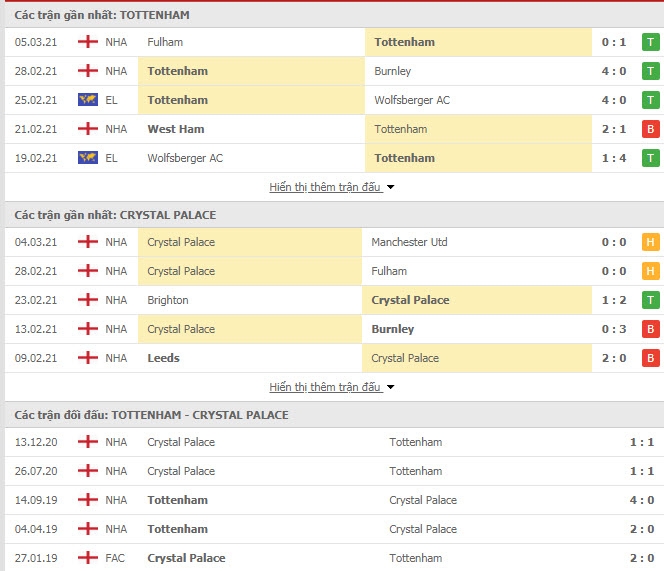This screenshot has height=571, width=664.
Task: Click the England flag on 05.03.21 row
Action: [88, 42]
